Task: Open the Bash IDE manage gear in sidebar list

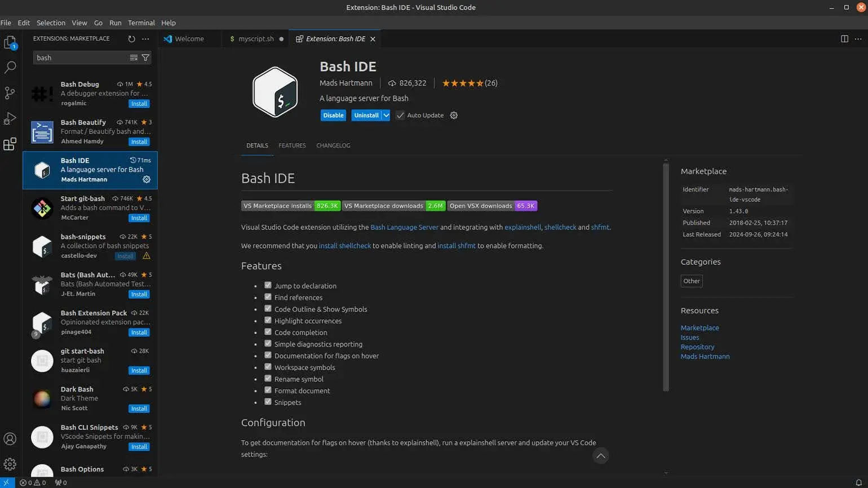Action: click(147, 179)
